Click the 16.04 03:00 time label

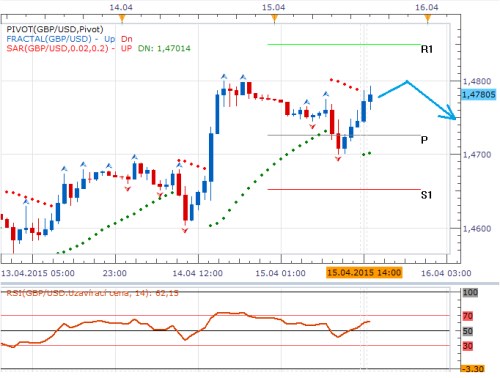point(446,273)
